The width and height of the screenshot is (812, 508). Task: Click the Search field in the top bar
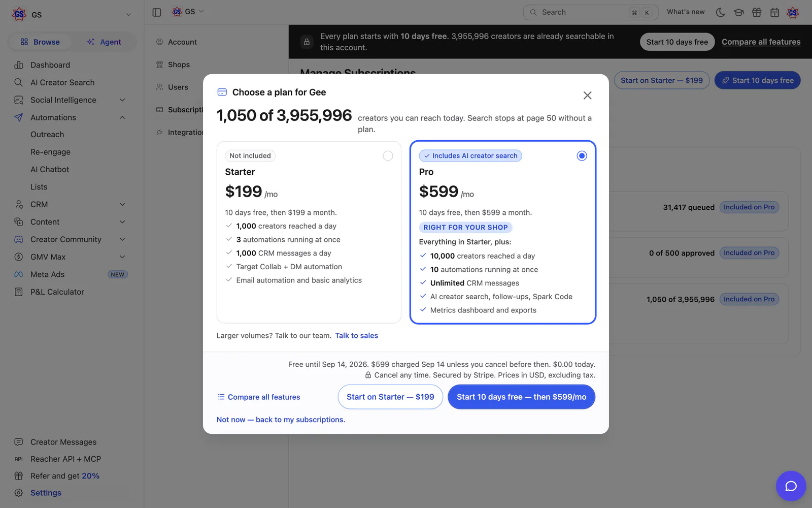point(590,12)
